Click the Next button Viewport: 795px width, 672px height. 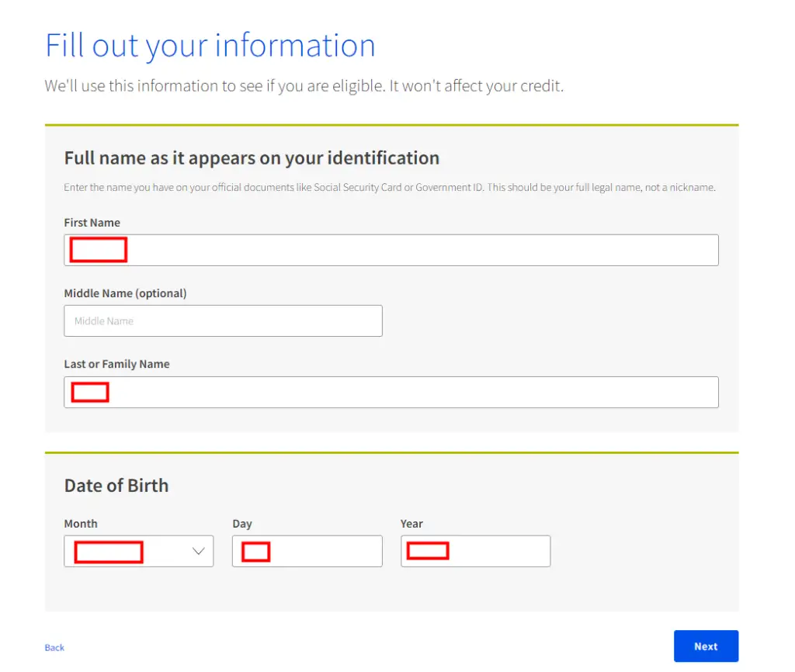click(706, 646)
